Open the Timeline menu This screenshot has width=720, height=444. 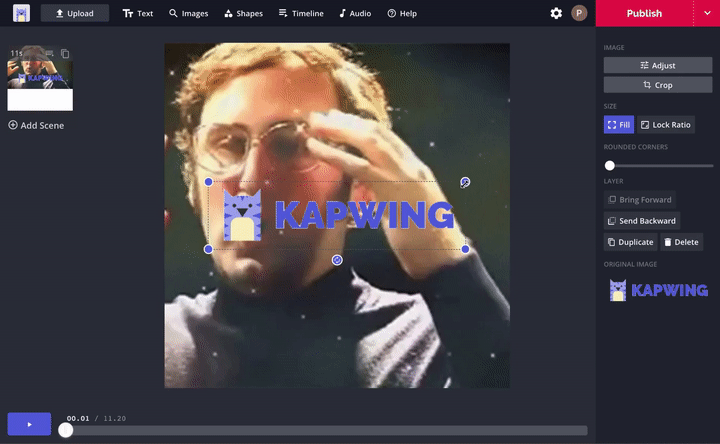tap(301, 14)
